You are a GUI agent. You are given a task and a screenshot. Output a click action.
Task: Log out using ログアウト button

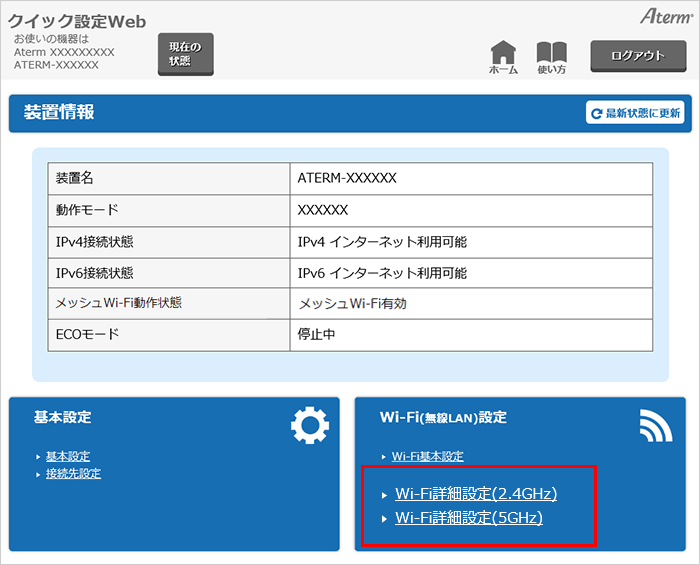638,56
